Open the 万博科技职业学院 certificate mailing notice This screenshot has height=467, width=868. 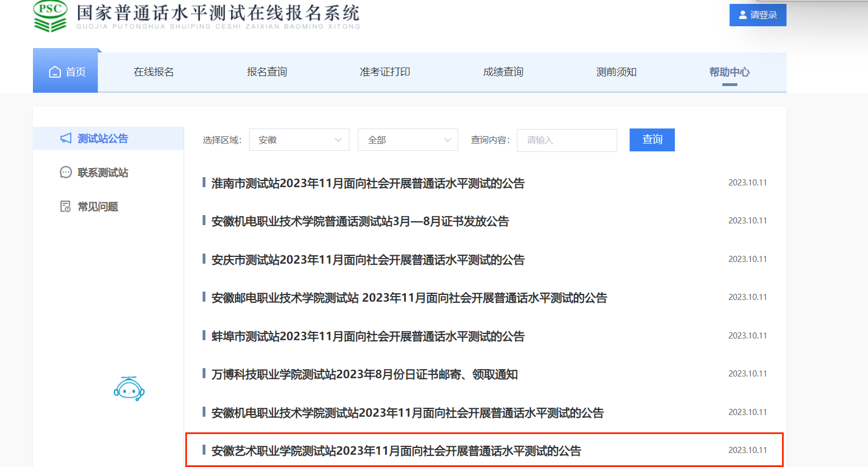tap(365, 374)
